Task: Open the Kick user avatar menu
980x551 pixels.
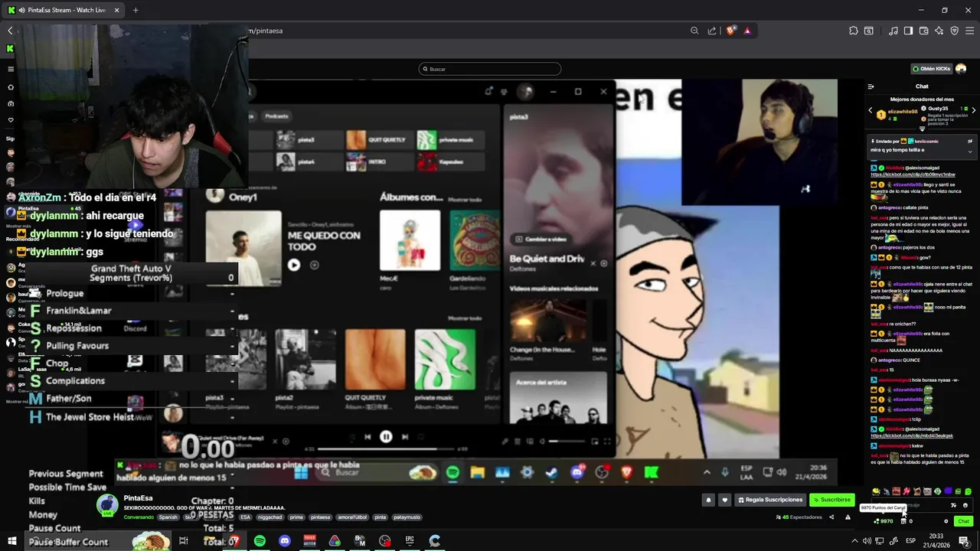Action: (961, 69)
